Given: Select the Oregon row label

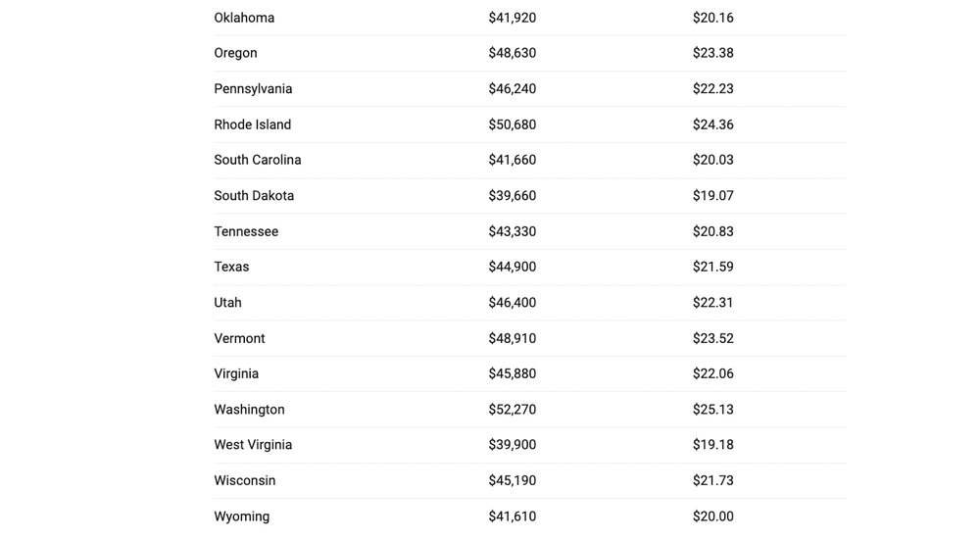Looking at the screenshot, I should [235, 53].
